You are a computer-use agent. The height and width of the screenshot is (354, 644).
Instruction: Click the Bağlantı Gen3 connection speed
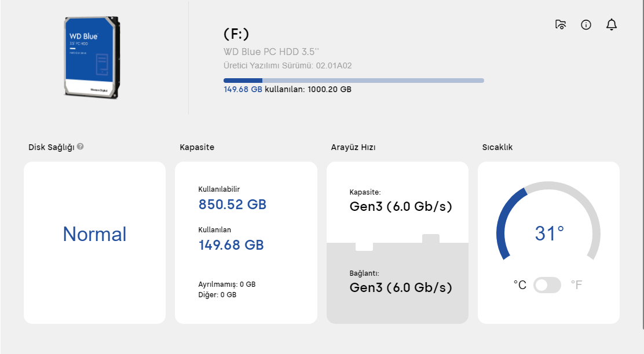pyautogui.click(x=401, y=287)
